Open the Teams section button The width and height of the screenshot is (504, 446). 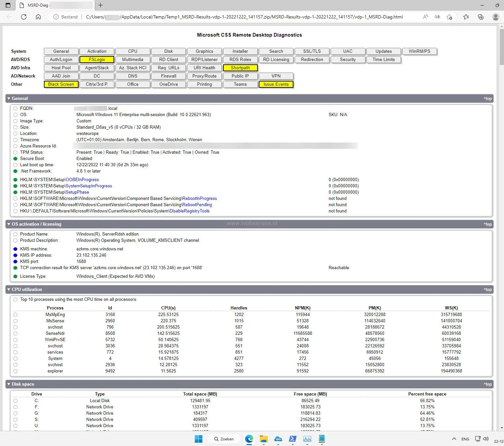coord(240,84)
